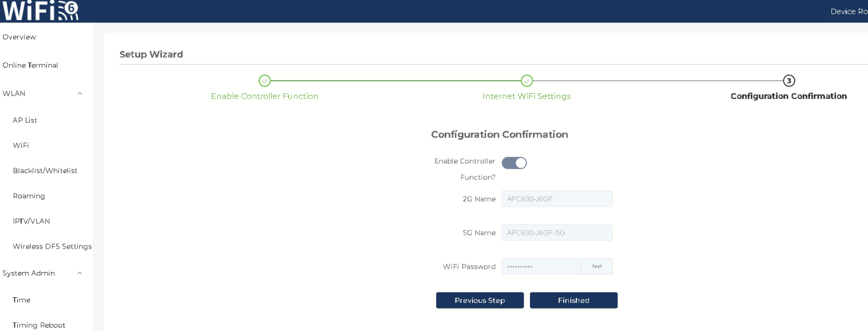Collapse the System Admin menu section
The width and height of the screenshot is (868, 331).
[80, 273]
